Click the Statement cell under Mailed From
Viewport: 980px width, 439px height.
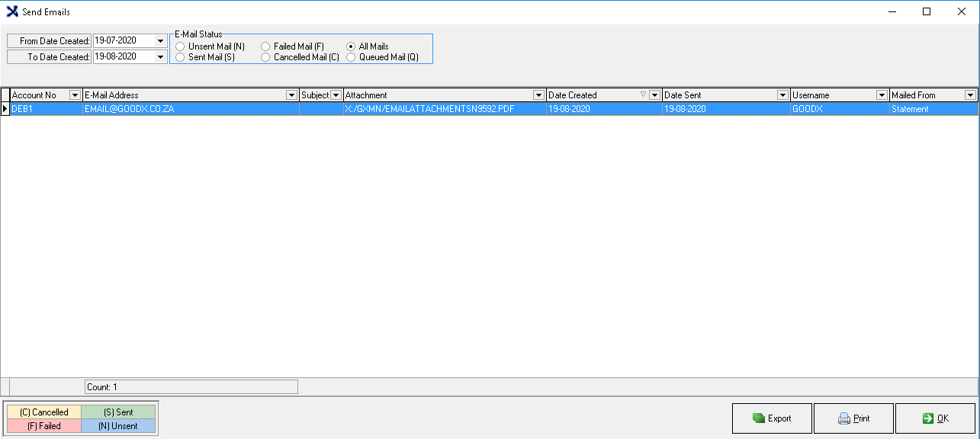pyautogui.click(x=933, y=109)
